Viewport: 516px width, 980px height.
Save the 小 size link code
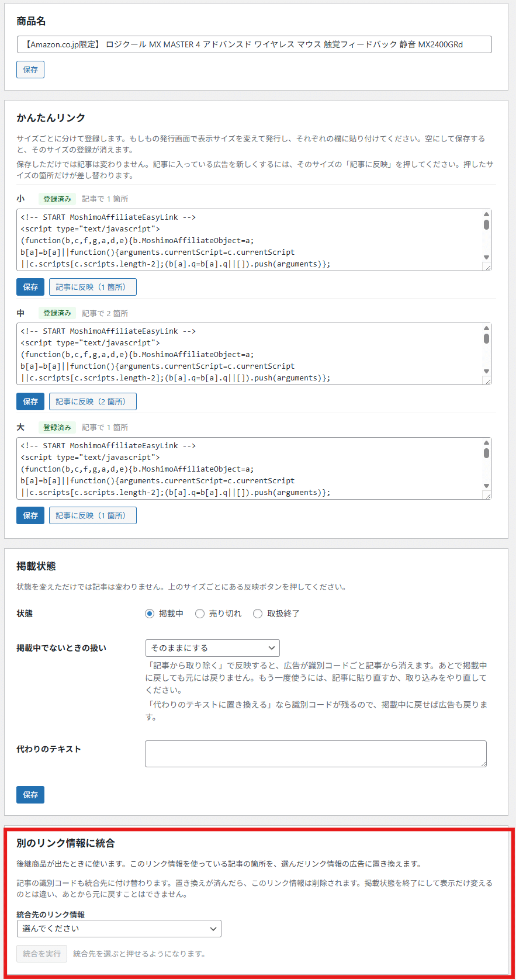pos(30,287)
